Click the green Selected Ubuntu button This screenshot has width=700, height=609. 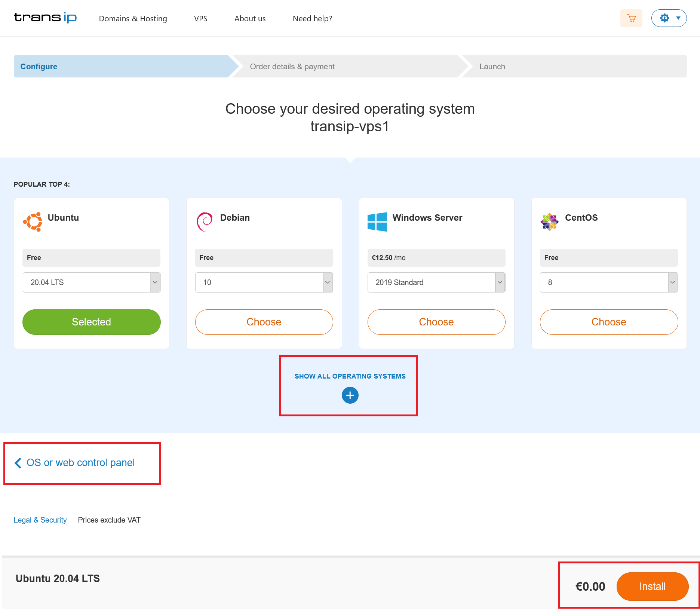click(x=92, y=322)
